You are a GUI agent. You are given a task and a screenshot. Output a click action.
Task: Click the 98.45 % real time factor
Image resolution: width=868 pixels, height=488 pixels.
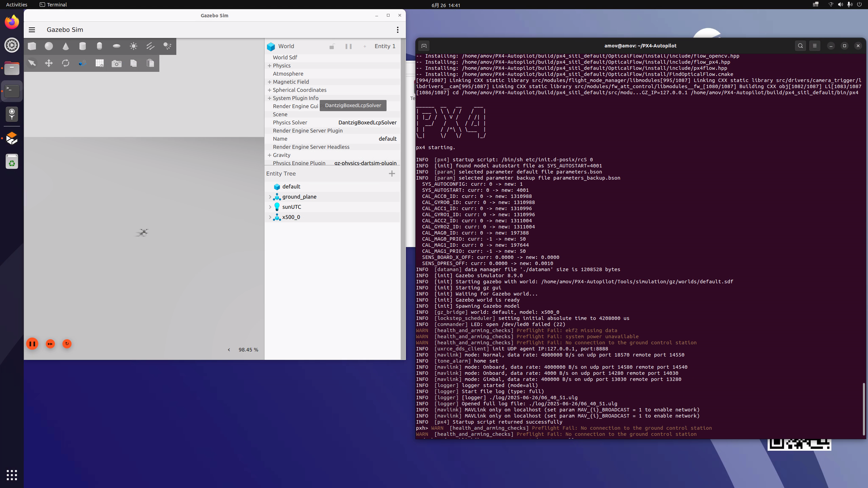click(248, 350)
